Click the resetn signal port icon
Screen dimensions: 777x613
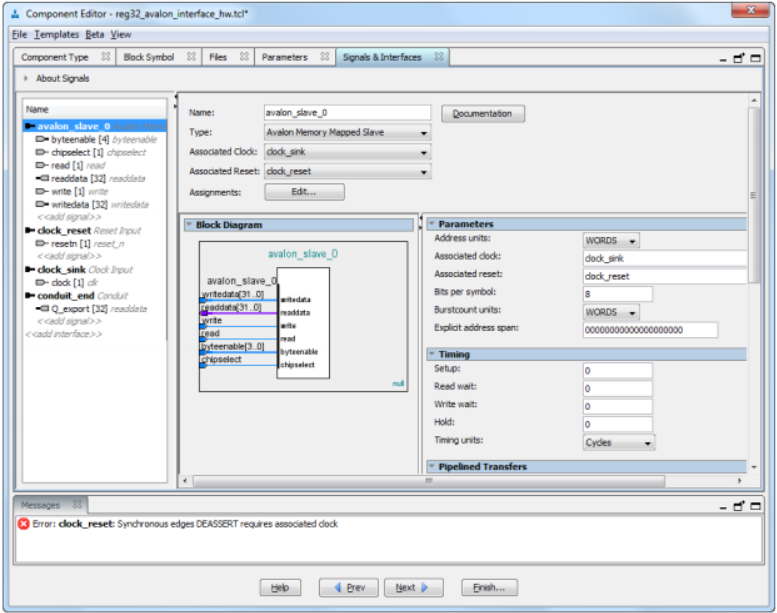(x=42, y=243)
